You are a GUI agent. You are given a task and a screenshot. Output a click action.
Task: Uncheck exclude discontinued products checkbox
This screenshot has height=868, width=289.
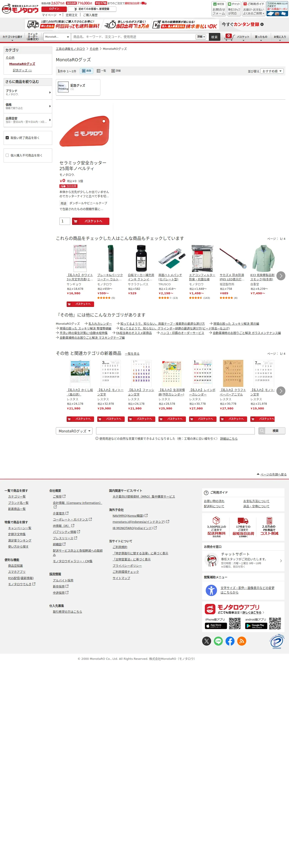point(7,138)
